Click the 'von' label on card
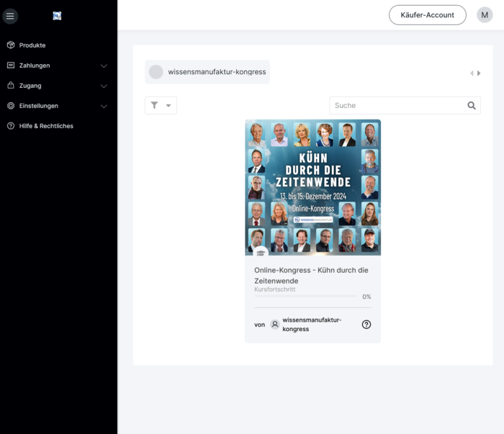 [x=260, y=325]
